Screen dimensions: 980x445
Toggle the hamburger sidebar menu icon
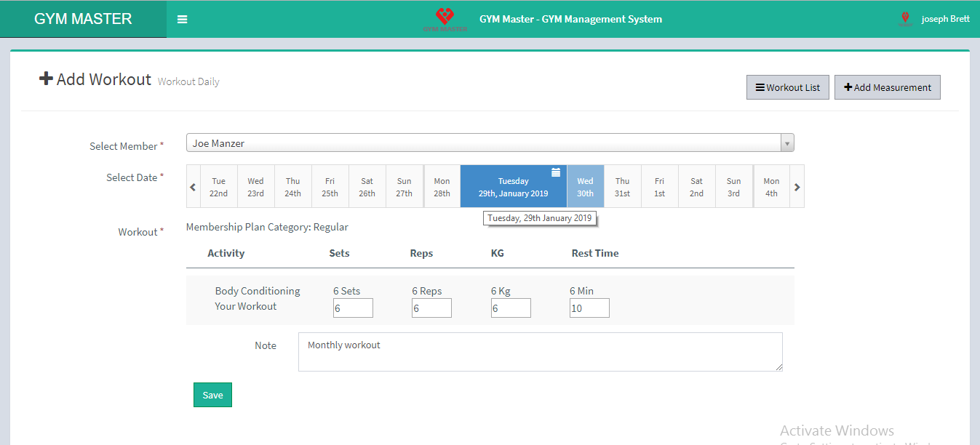[x=183, y=20]
